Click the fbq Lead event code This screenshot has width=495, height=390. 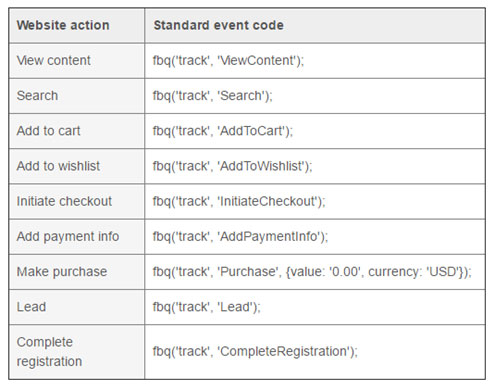coord(206,307)
